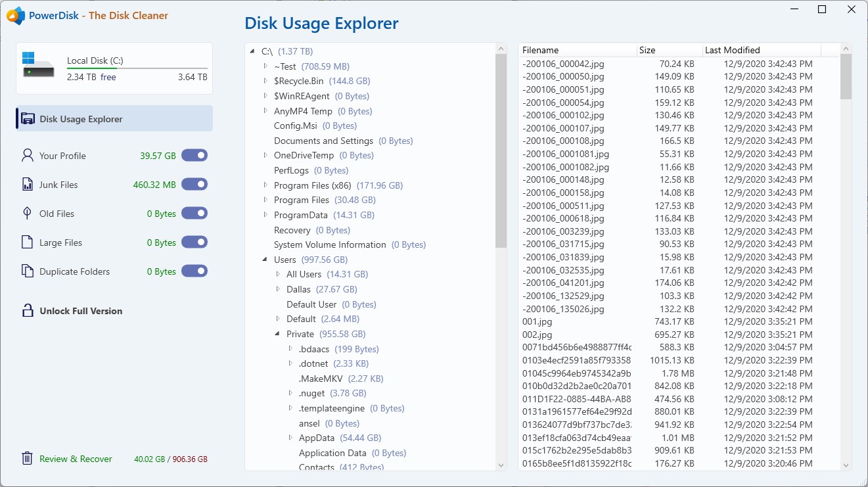Sort the file list by Size column

(669, 50)
